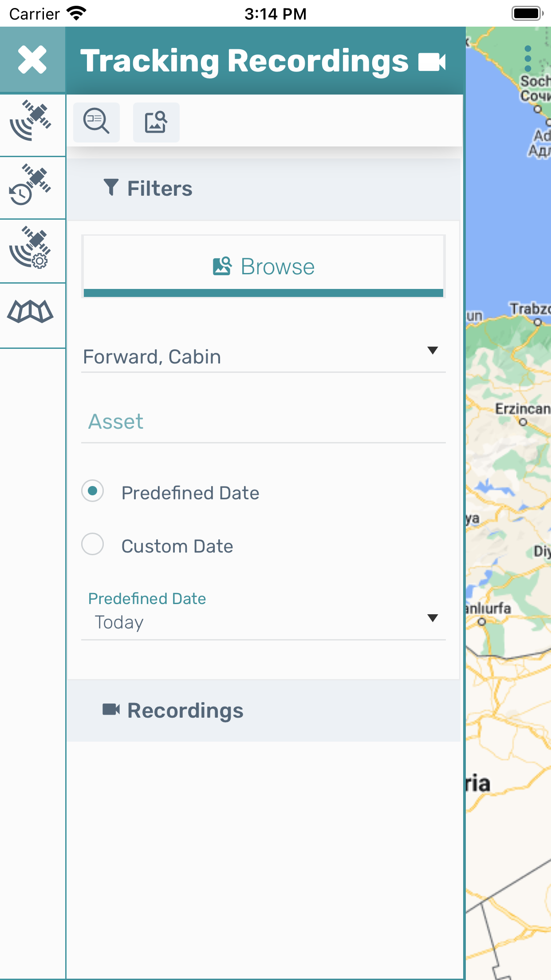
Task: Open three-dot map options menu
Action: click(527, 59)
